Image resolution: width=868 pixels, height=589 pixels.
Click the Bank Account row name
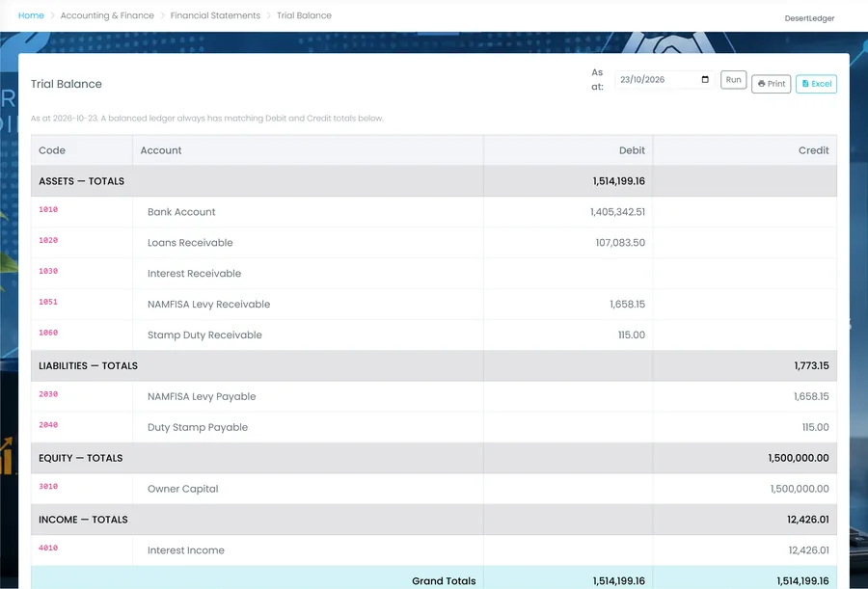(181, 212)
